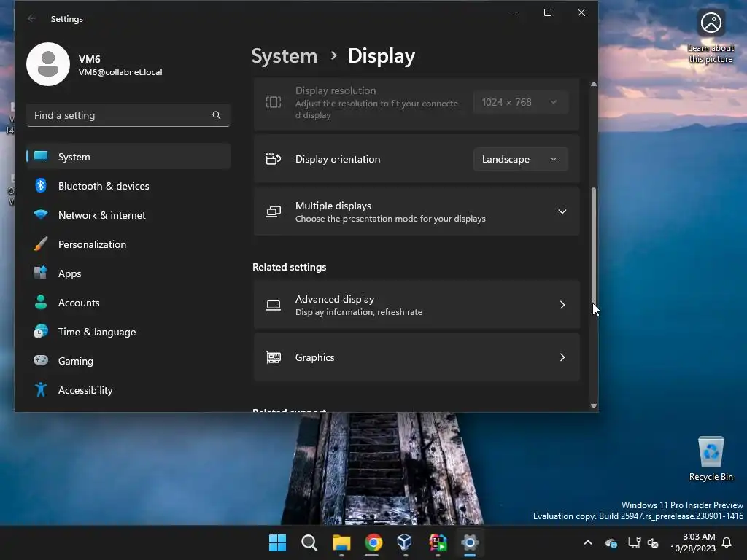Focus the Find a setting search box

click(x=128, y=115)
